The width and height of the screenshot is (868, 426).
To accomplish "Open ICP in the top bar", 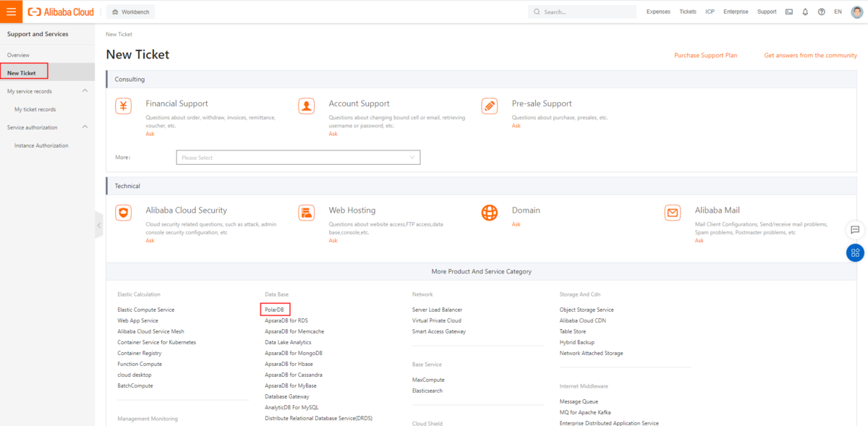I will (710, 12).
